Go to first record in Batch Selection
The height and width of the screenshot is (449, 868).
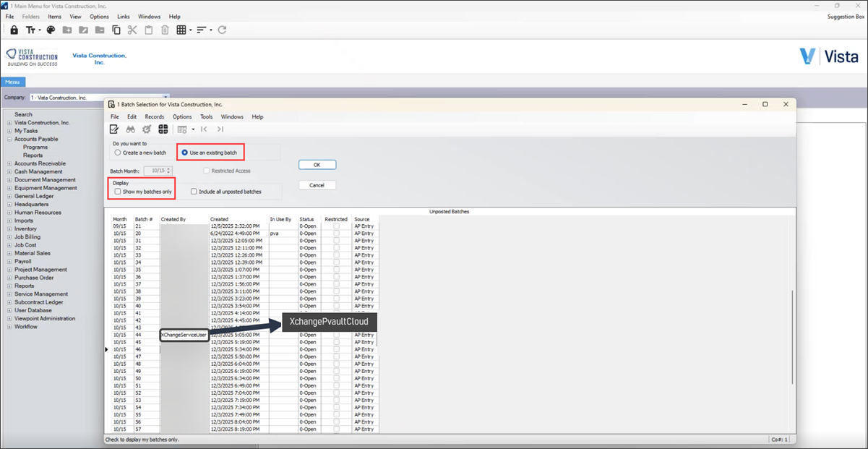[204, 129]
